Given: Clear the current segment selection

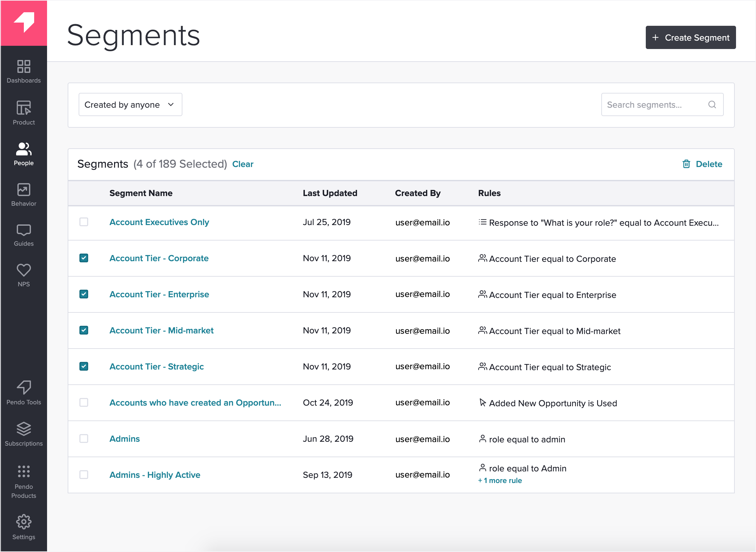Looking at the screenshot, I should coord(243,164).
